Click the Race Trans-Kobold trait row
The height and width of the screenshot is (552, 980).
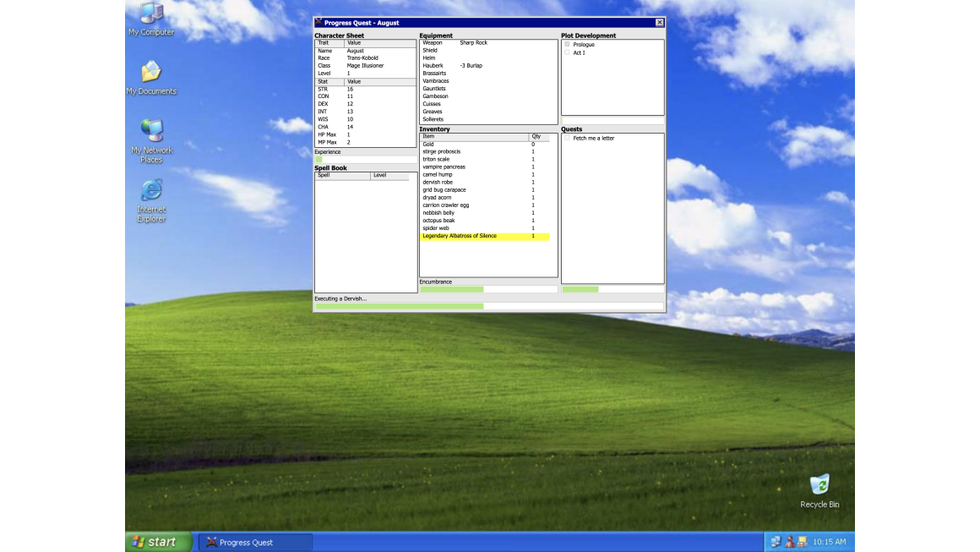[365, 58]
